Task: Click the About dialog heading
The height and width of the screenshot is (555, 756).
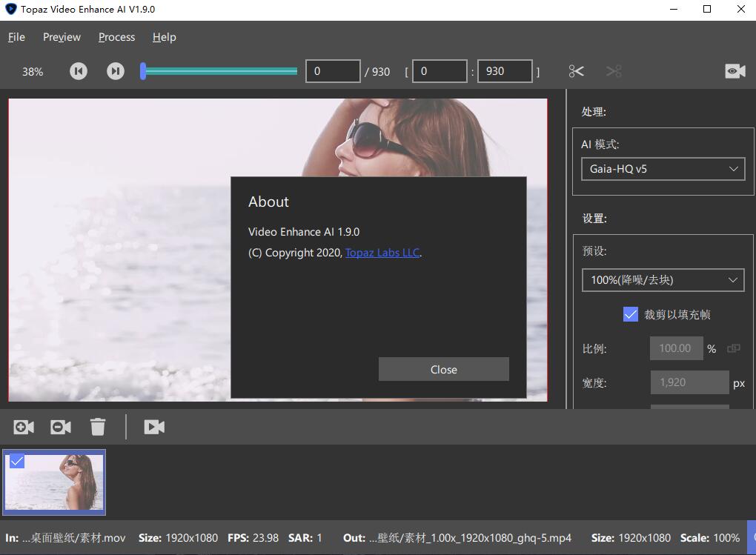Action: click(268, 202)
